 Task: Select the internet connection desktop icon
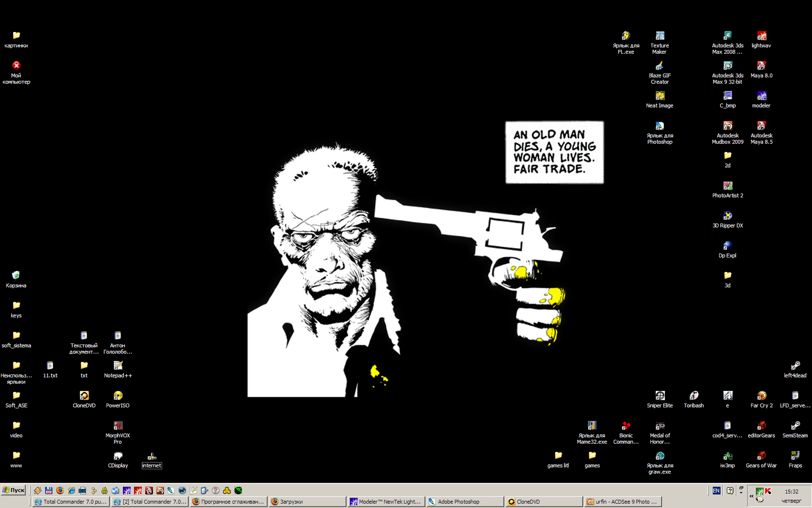tap(151, 460)
